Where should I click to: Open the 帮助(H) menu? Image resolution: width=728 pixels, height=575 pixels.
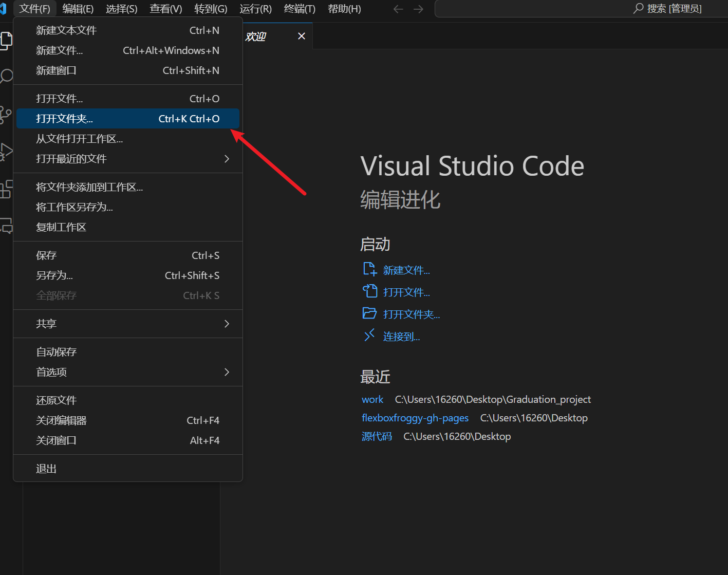pyautogui.click(x=344, y=9)
